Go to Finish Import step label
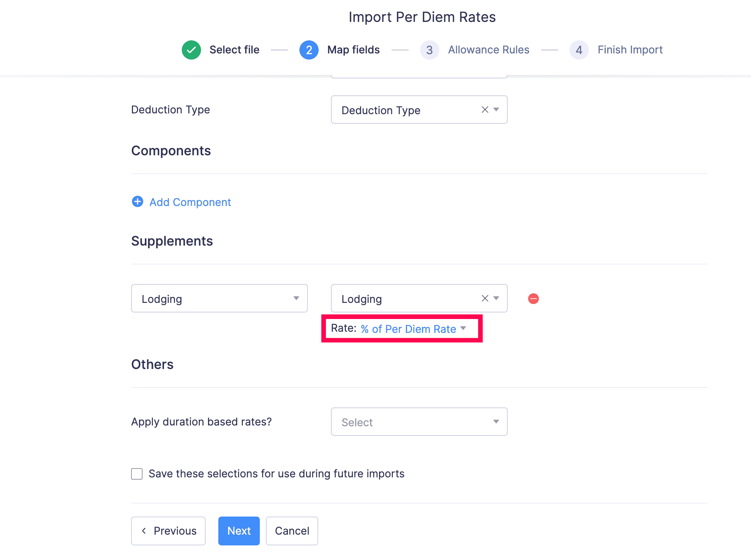Screen dimensions: 751x560 [x=630, y=50]
